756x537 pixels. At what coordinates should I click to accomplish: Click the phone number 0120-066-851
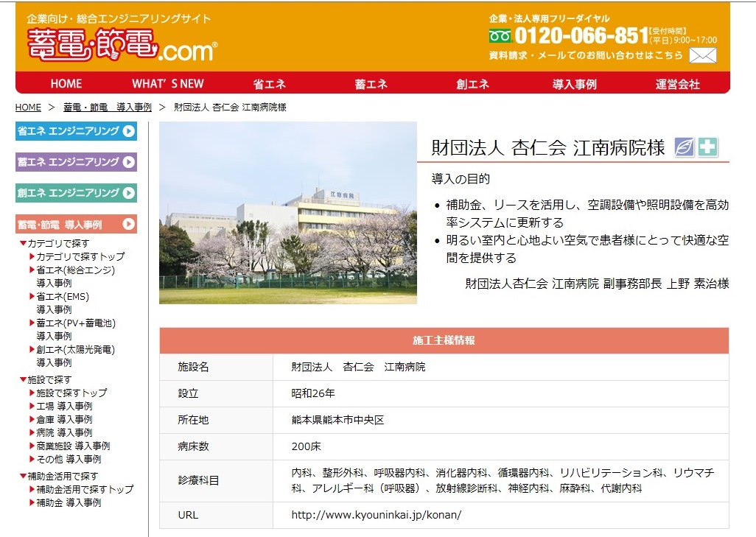581,35
